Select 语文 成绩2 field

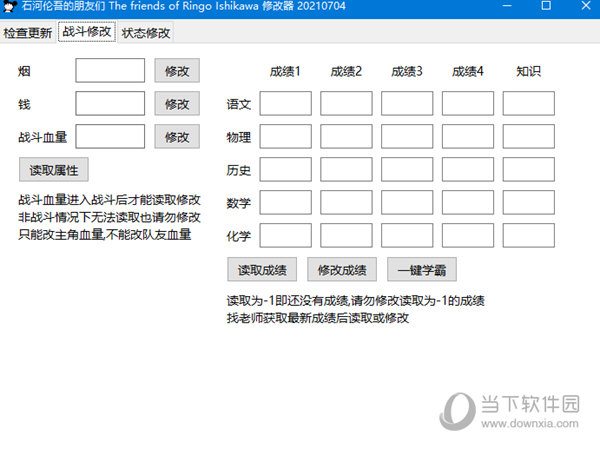click(346, 103)
